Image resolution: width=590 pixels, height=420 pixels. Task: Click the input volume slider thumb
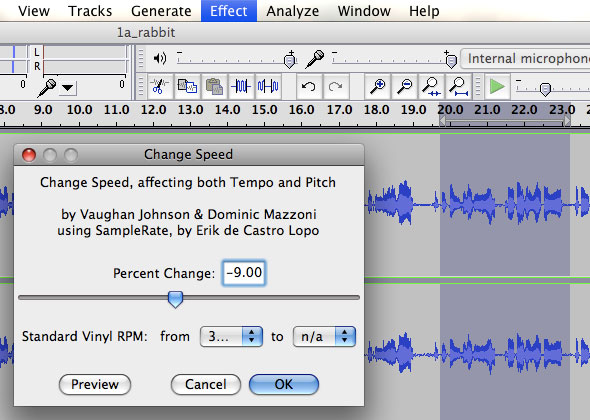pos(451,60)
